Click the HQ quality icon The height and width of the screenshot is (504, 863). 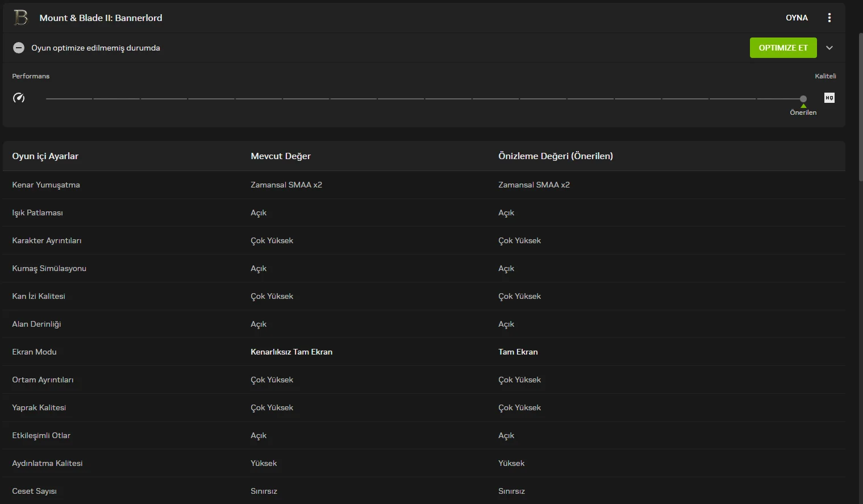[x=829, y=98]
